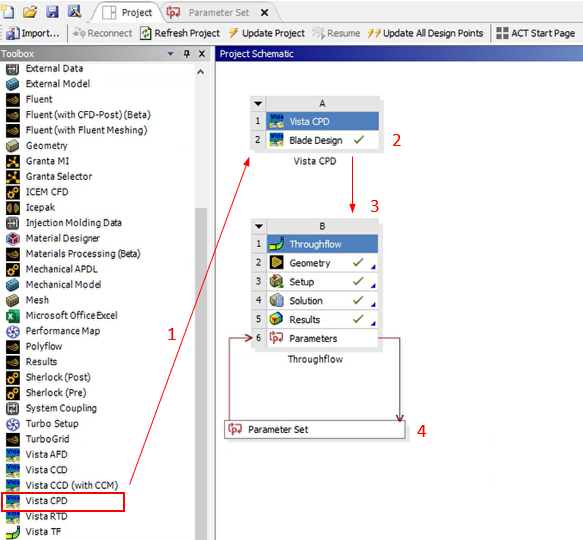Click Update Project button

(266, 33)
